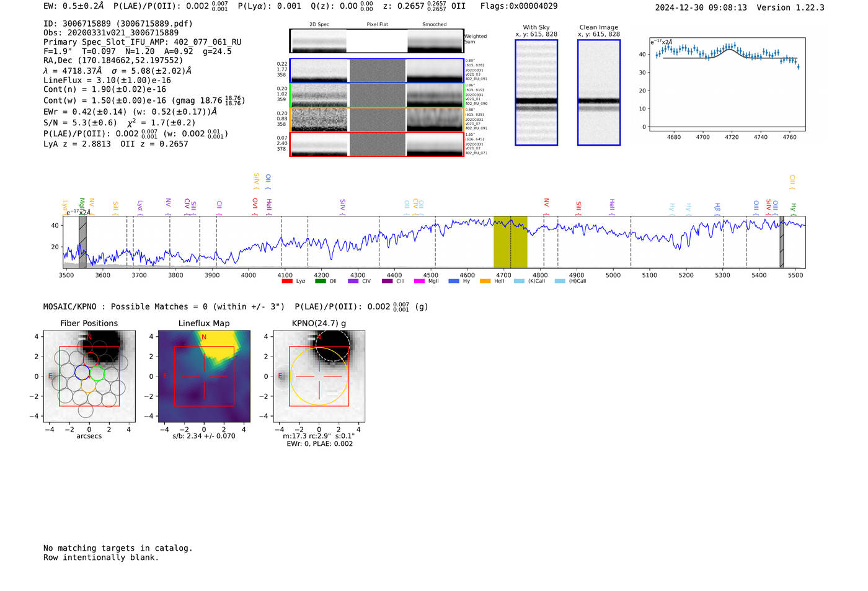This screenshot has height=591, width=868.
Task: Click the OII green legend swatch
Action: [320, 281]
